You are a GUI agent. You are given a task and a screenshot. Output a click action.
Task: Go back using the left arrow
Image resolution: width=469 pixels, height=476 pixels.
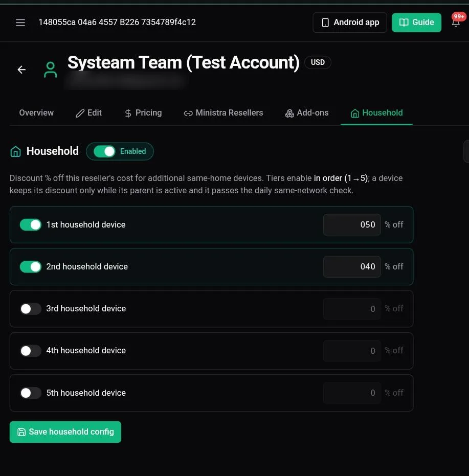click(21, 70)
